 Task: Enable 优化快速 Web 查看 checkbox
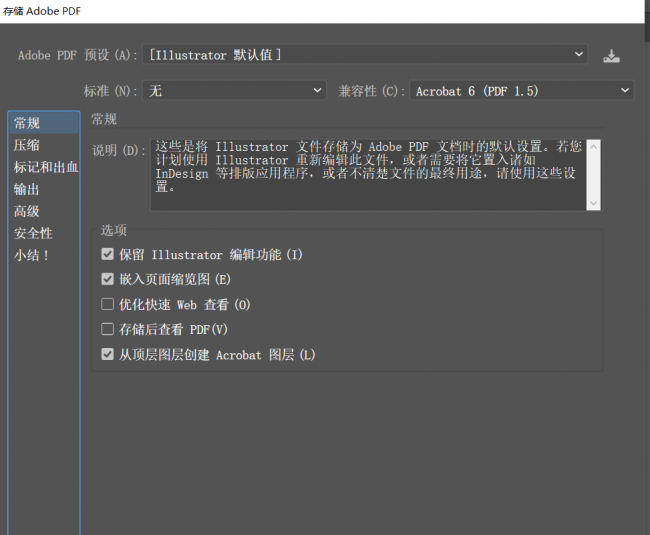click(x=107, y=304)
